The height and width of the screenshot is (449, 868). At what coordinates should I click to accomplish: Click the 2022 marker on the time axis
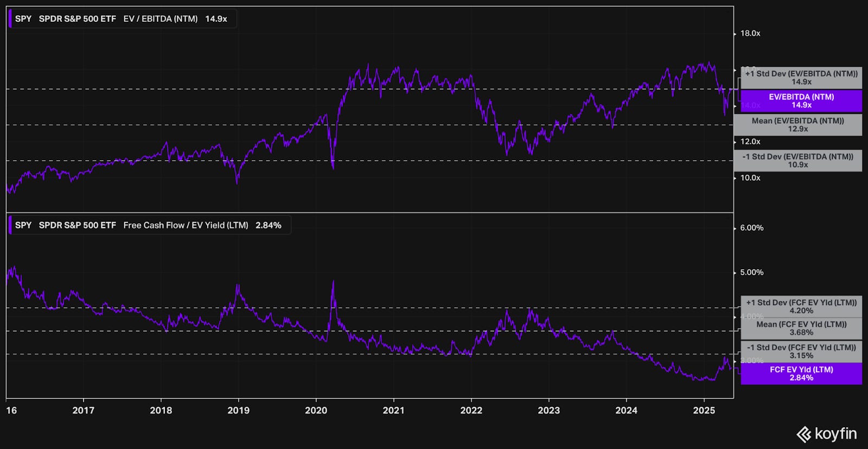(x=471, y=410)
